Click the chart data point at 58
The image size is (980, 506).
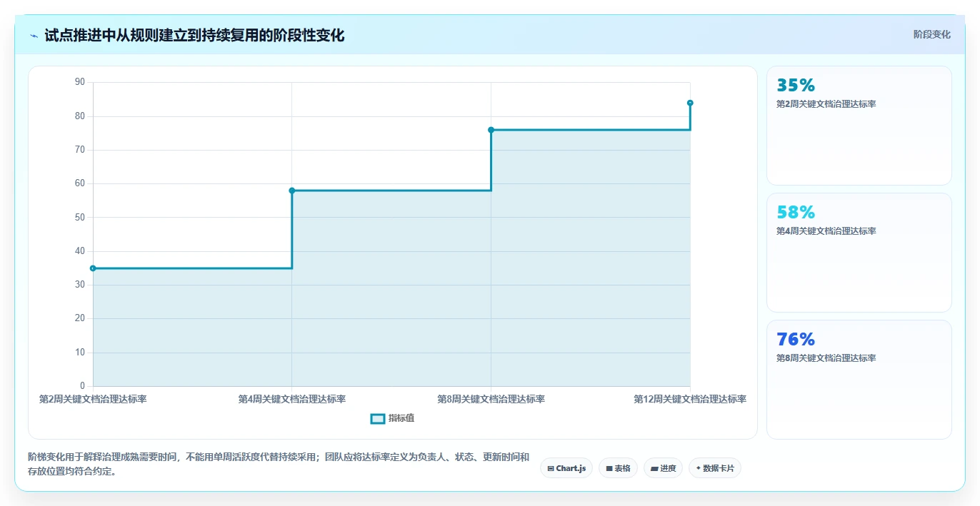coord(292,191)
